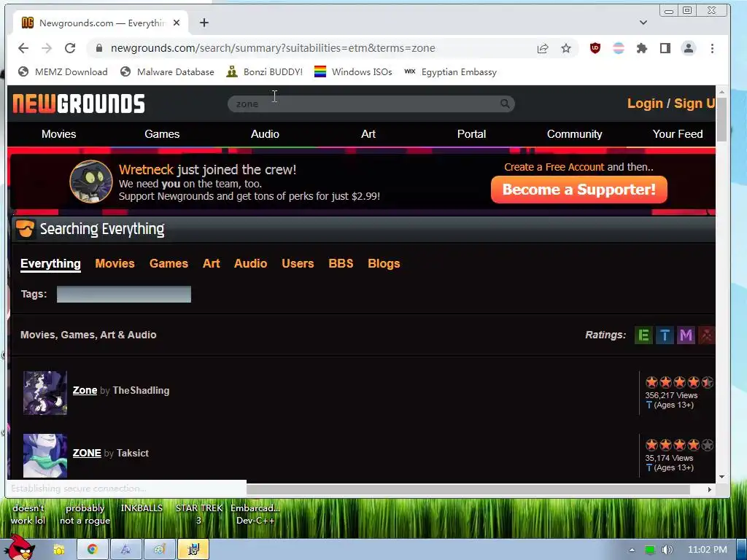Open Zone by TheShadling thumbnail

point(45,393)
